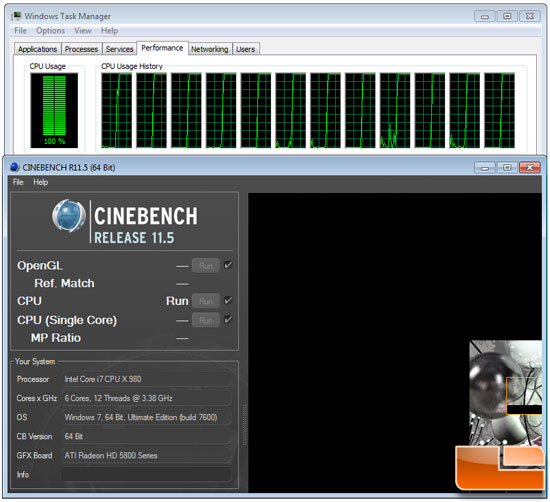Screen dimensions: 550x502
Task: Click the MP Ratio label
Action: [x=56, y=338]
